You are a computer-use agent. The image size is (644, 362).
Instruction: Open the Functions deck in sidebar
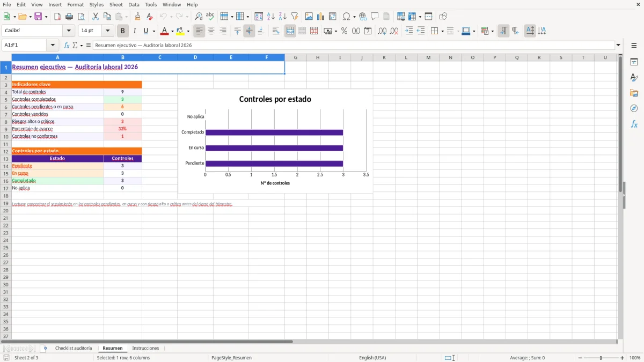click(634, 124)
